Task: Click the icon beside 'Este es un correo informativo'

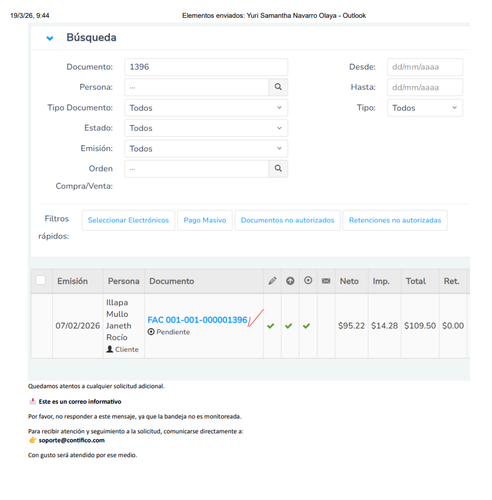Action: [x=33, y=401]
